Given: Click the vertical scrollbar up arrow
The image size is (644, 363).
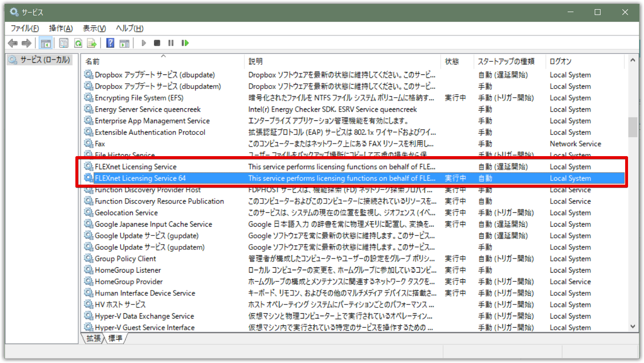Looking at the screenshot, I should click(632, 61).
